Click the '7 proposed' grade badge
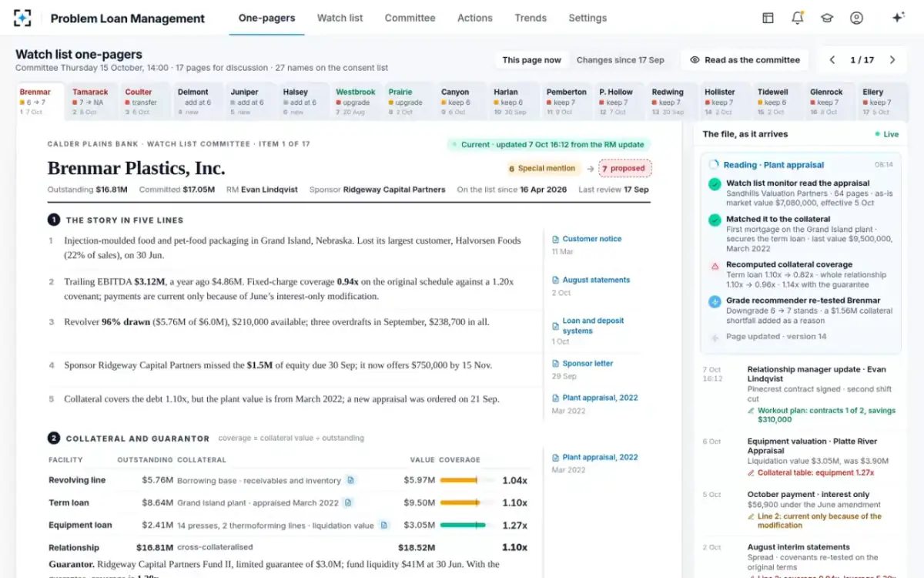 pyautogui.click(x=624, y=168)
